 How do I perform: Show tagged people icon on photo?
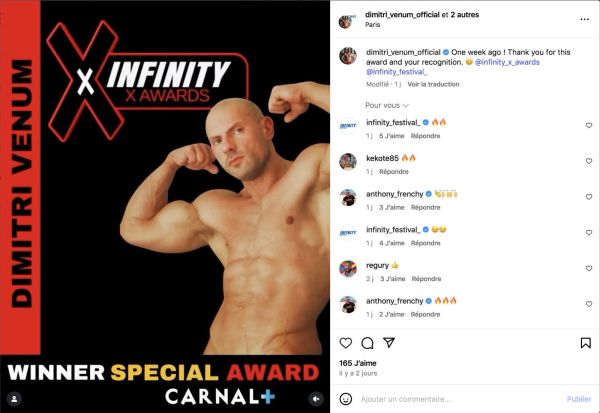[x=14, y=399]
